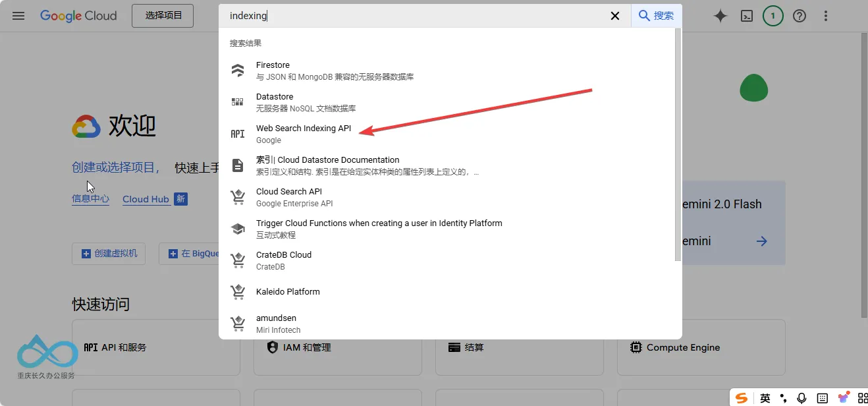This screenshot has width=868, height=406.
Task: Click the page vertical scrollbar
Action: click(864, 175)
